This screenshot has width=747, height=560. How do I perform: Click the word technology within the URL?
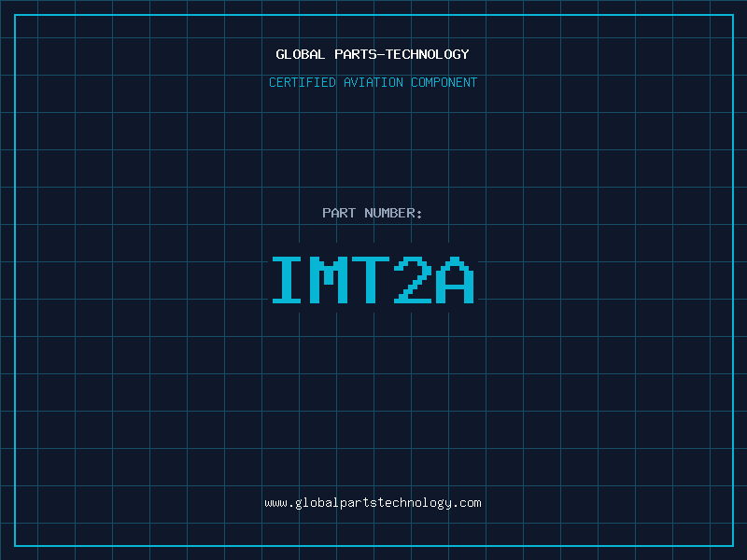click(415, 503)
